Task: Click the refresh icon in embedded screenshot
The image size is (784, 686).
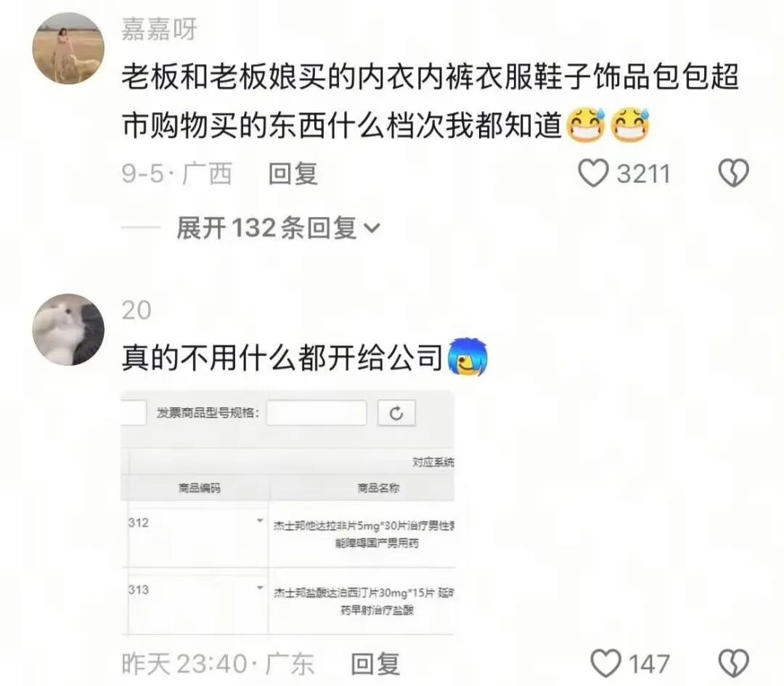Action: pyautogui.click(x=396, y=414)
